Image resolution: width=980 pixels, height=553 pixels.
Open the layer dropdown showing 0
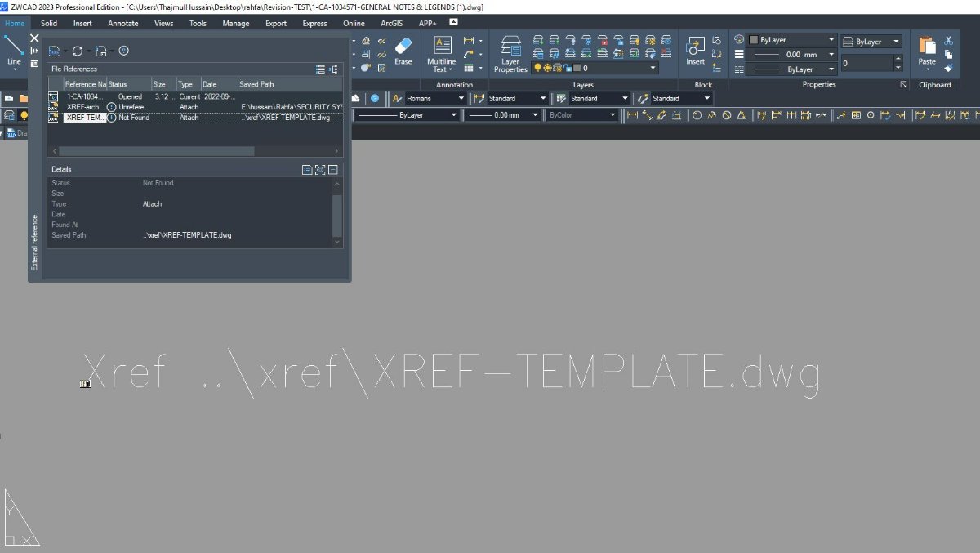pyautogui.click(x=651, y=69)
